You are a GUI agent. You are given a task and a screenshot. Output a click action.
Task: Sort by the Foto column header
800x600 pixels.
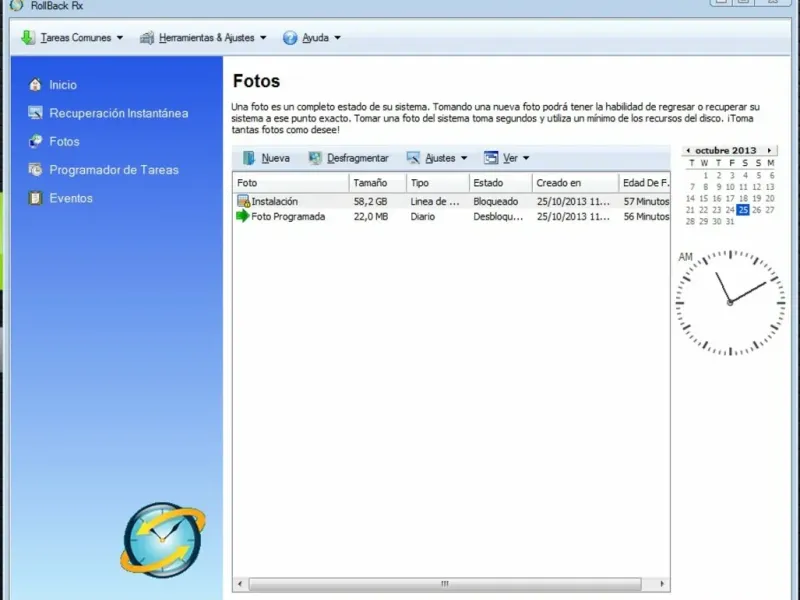[x=291, y=183]
